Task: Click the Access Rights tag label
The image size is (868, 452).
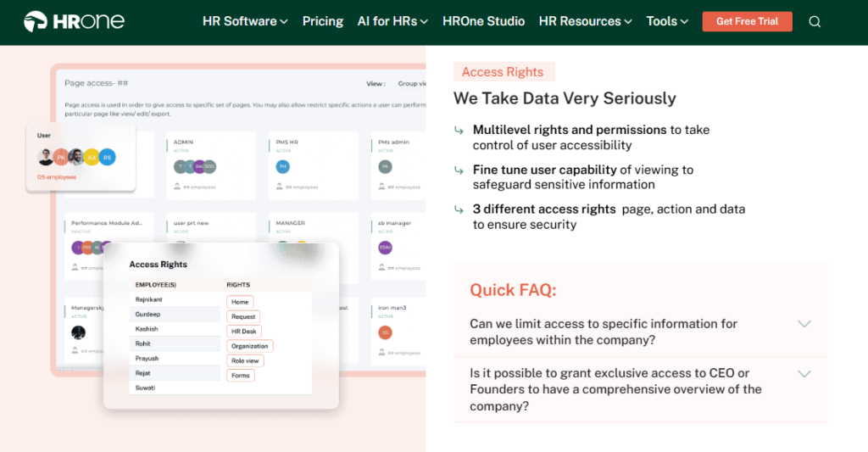Action: click(504, 72)
